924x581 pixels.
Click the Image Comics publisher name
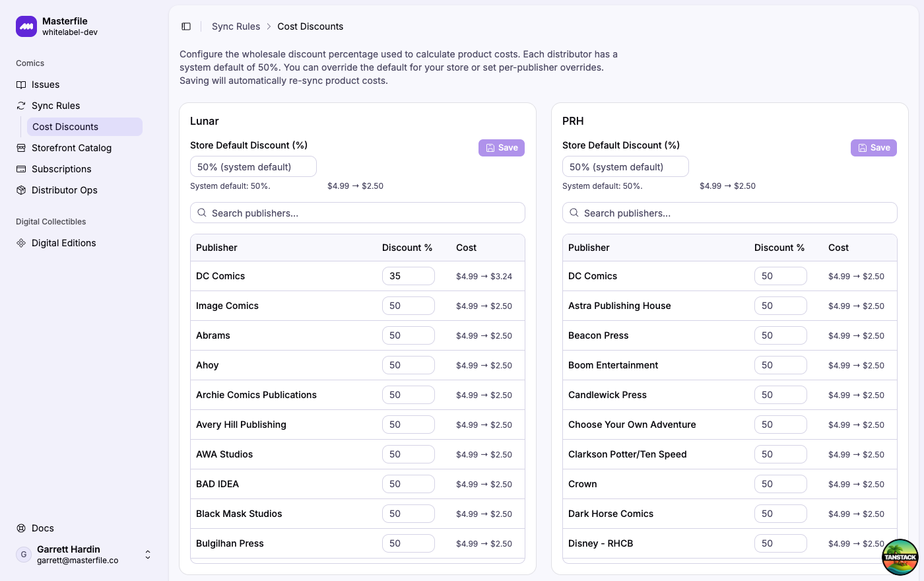point(227,306)
